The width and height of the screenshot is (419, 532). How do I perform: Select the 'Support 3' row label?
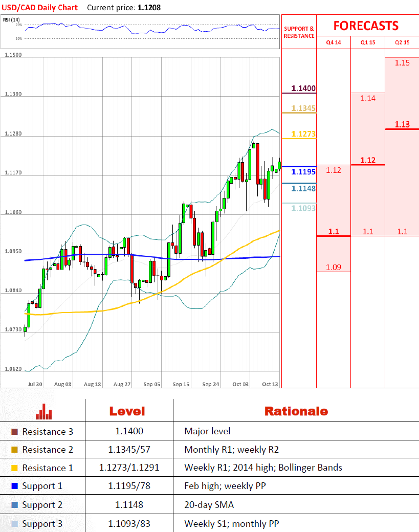(x=42, y=524)
